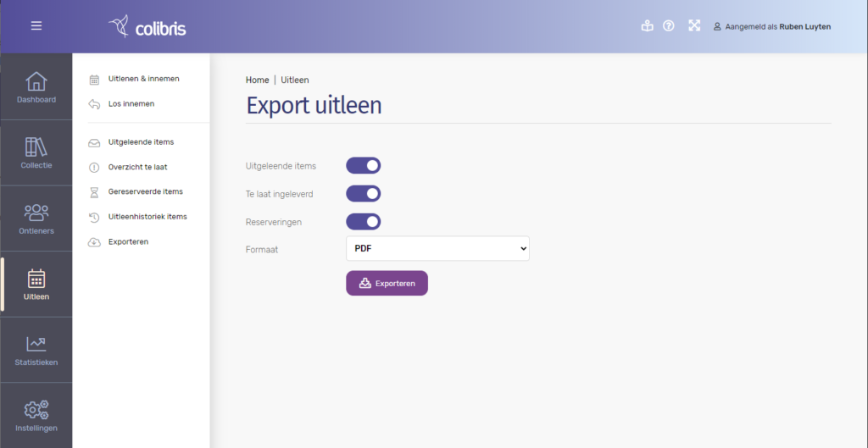Click the Formaat field label

click(x=262, y=250)
